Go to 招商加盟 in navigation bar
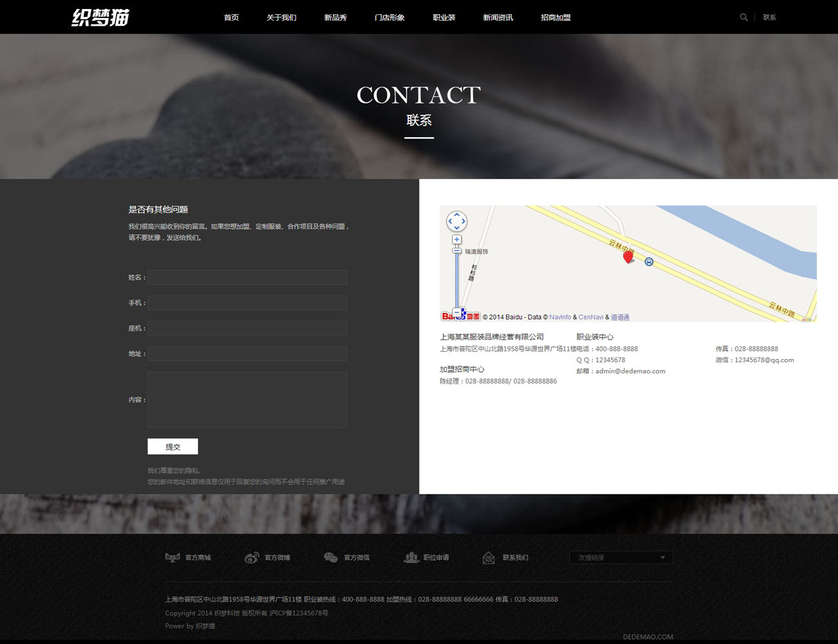Image resolution: width=838 pixels, height=644 pixels. click(x=555, y=17)
